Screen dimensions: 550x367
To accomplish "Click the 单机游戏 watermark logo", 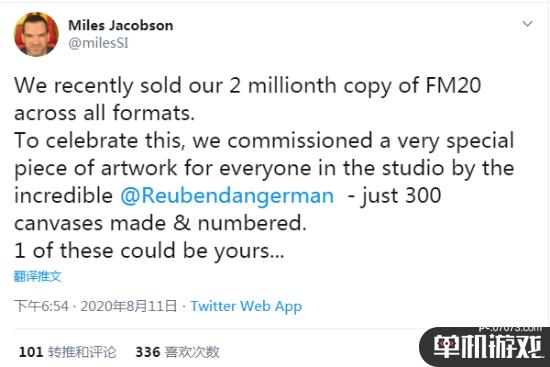I will 487,347.
